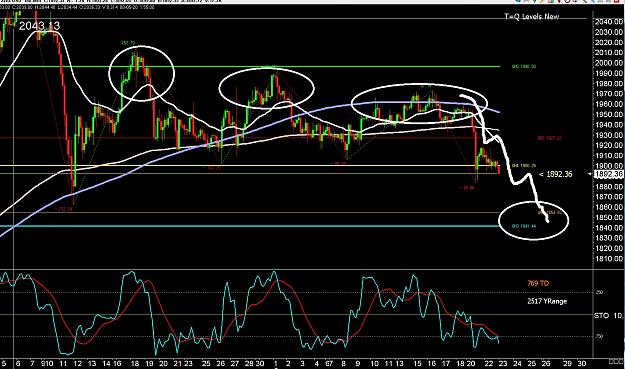
Task: Click 1870.00 on the price axis
Action: tap(609, 197)
